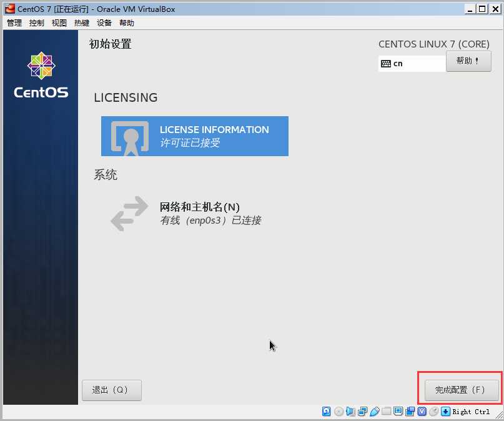Click the cn keyboard layout indicator
Screen dimensions: 504x421
coord(412,64)
